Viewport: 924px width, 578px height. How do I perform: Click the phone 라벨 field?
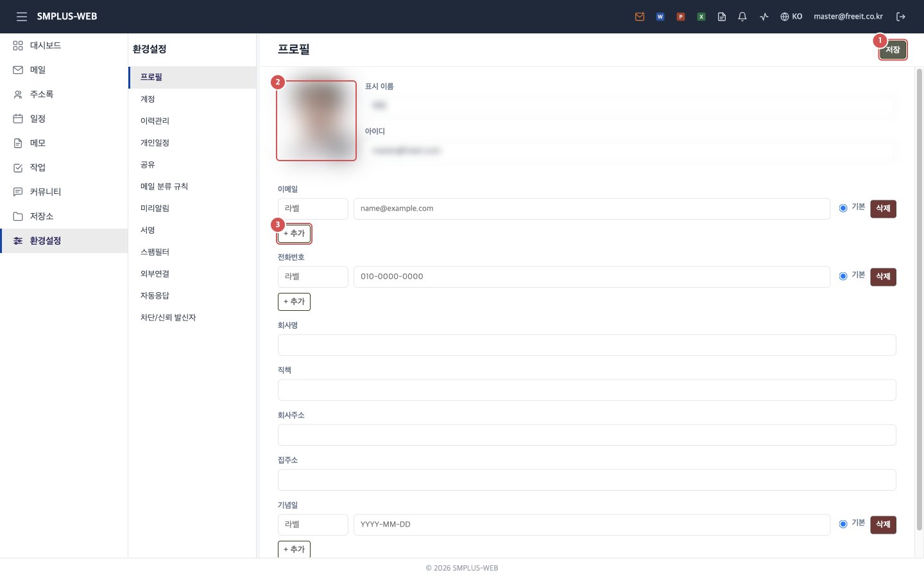pos(313,277)
